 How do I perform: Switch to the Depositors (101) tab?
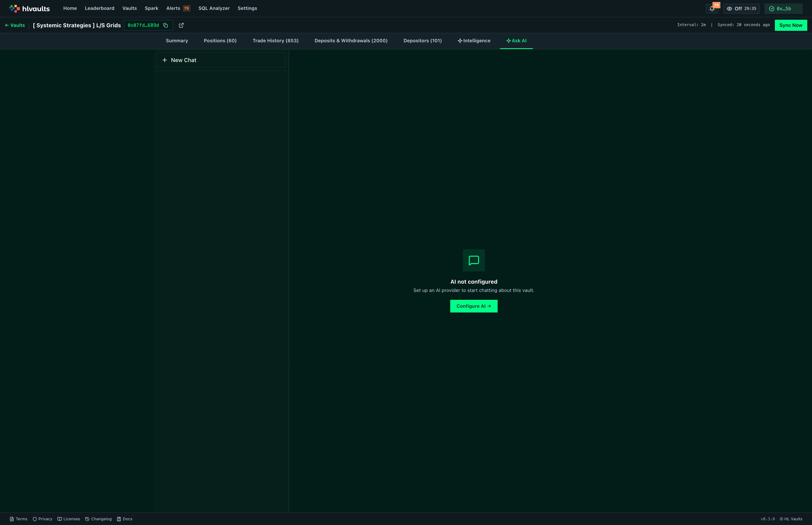pos(423,40)
